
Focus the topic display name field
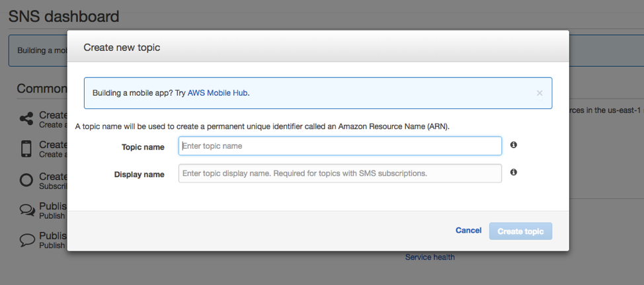coord(340,173)
